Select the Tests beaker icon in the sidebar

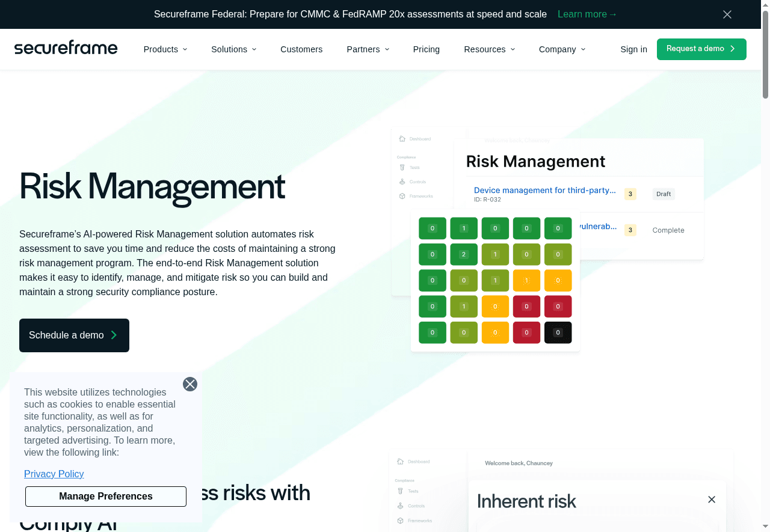(x=402, y=167)
